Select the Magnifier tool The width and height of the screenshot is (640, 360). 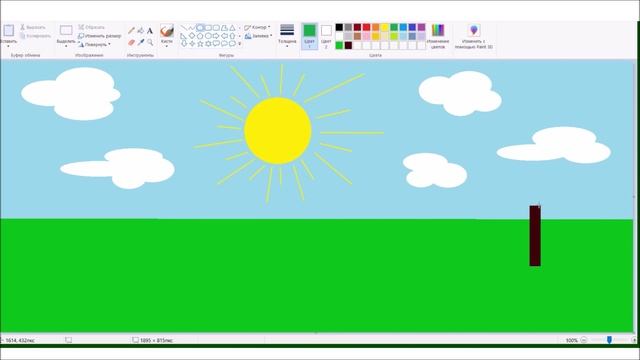tap(150, 42)
